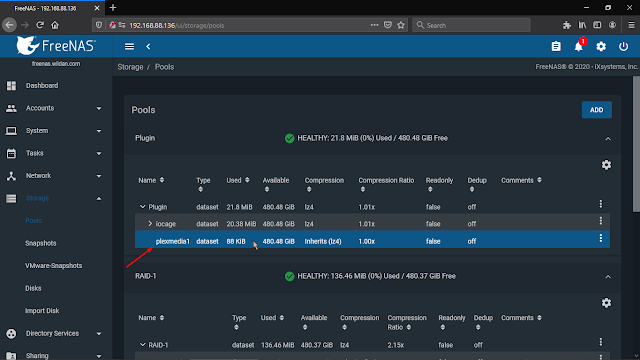This screenshot has width=640, height=360.
Task: Open the page actions three-dots icon
Action: (x=374, y=25)
